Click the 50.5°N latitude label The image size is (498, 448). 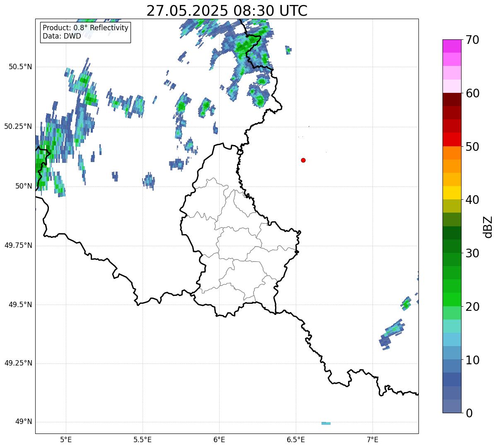click(x=20, y=67)
